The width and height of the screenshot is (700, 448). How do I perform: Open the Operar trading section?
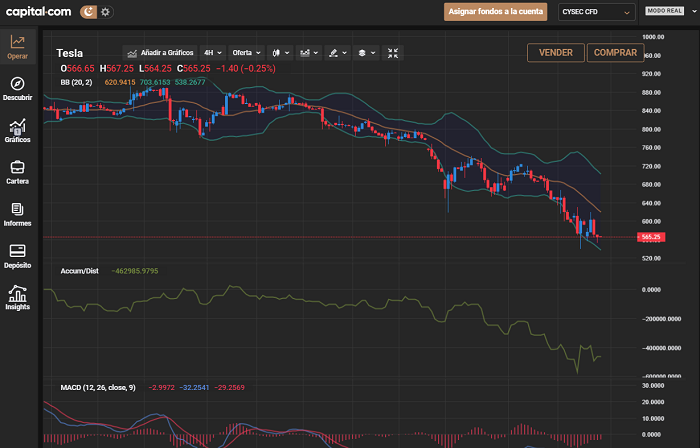[17, 47]
